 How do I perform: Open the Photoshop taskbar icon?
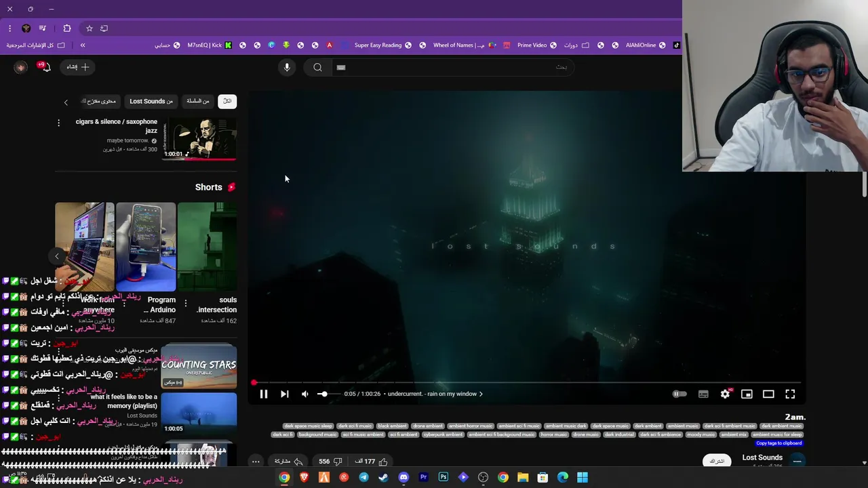tap(443, 477)
